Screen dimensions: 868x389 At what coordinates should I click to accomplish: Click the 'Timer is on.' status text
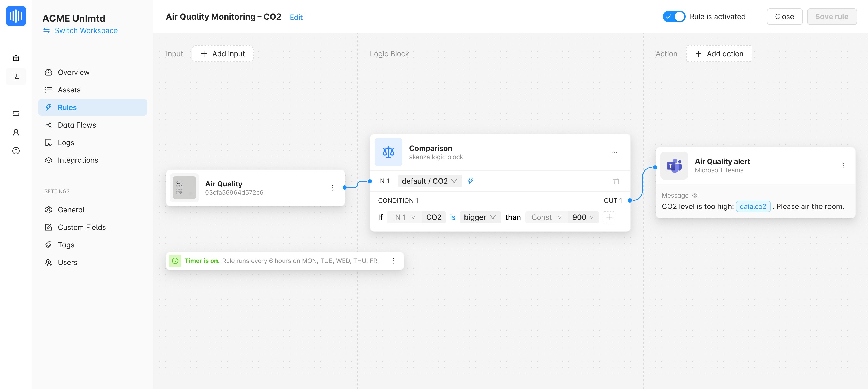coord(202,261)
